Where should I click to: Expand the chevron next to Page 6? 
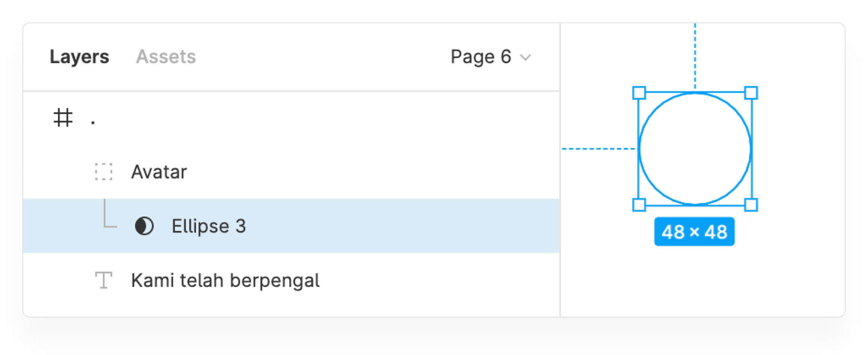click(x=526, y=58)
